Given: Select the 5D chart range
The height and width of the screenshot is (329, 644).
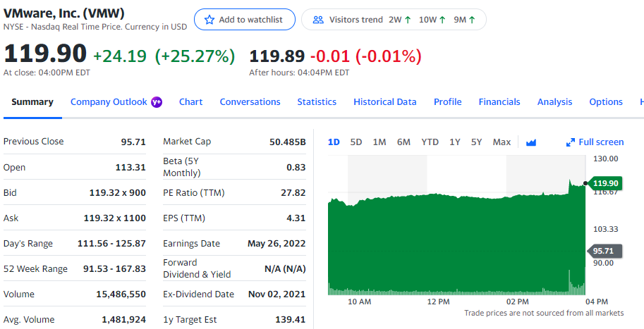Looking at the screenshot, I should tap(356, 142).
